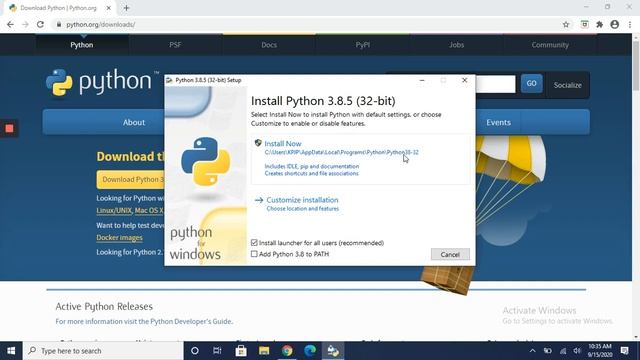Click the arrow beside Customize installation
Screen dimensions: 640x360
pos(259,200)
